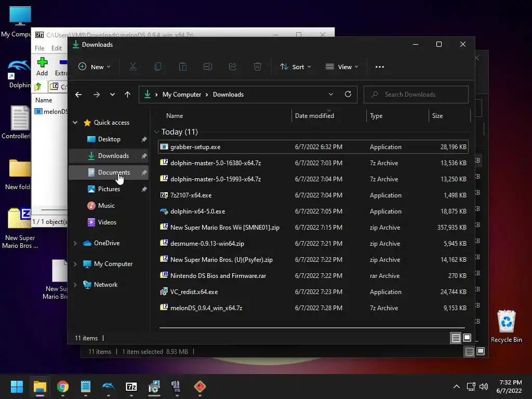Click the 7-Zip taskbar icon
The height and width of the screenshot is (399, 532).
[131, 387]
